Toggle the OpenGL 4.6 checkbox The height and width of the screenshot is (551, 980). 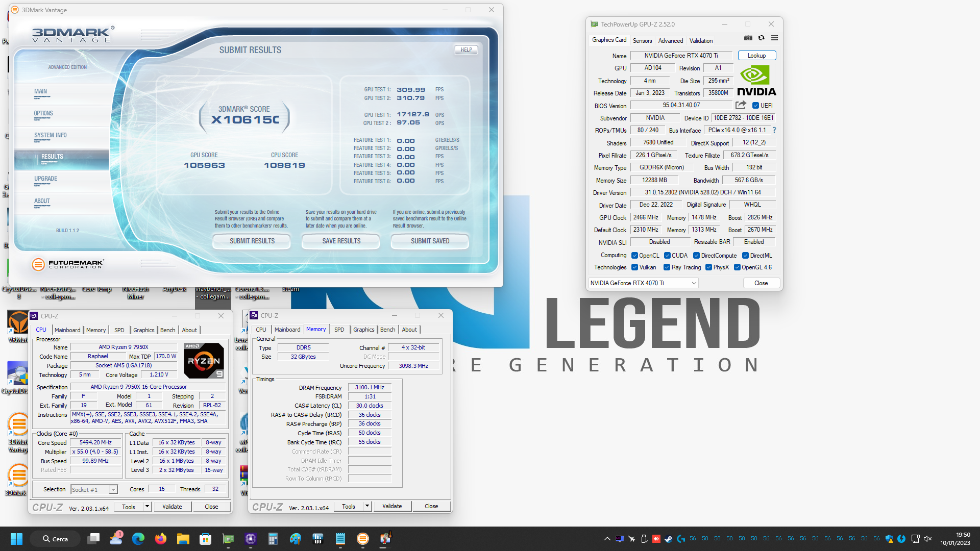click(737, 267)
